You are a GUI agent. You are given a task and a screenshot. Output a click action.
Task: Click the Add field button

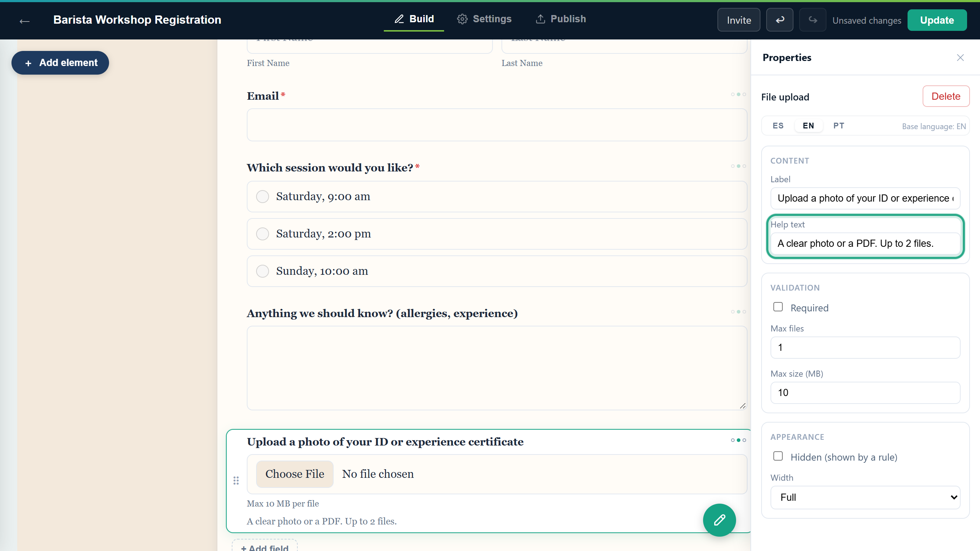point(265,547)
